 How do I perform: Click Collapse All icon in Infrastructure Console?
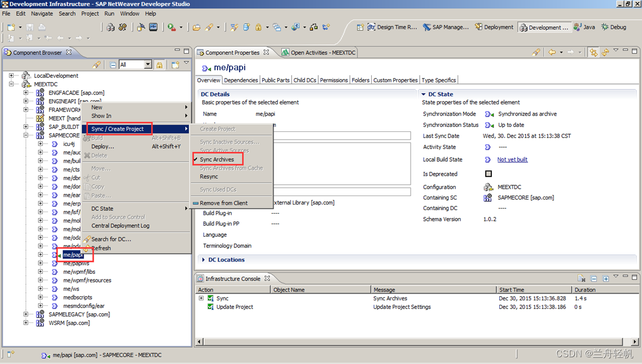593,278
